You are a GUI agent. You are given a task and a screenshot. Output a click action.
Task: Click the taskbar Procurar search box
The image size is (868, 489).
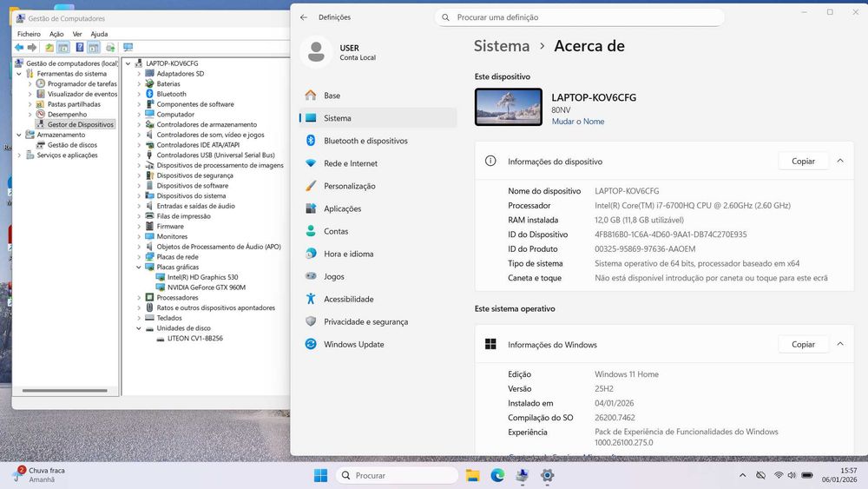[x=397, y=475]
